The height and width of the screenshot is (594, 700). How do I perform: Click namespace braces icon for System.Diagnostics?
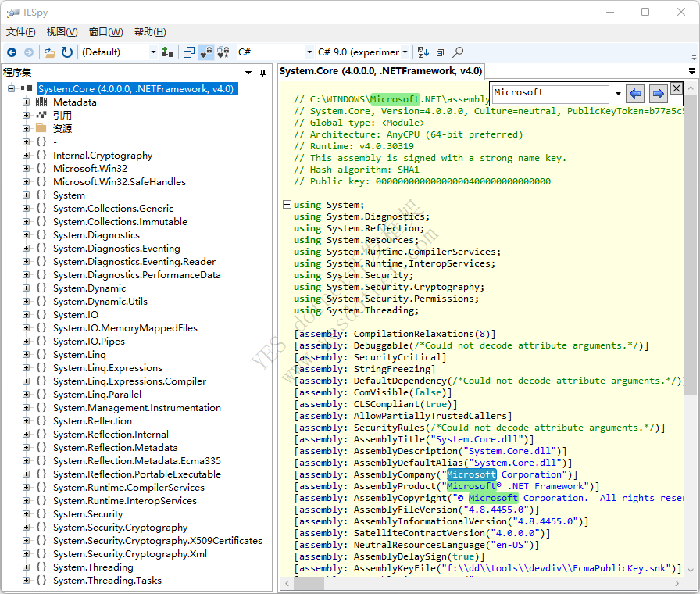(x=41, y=235)
